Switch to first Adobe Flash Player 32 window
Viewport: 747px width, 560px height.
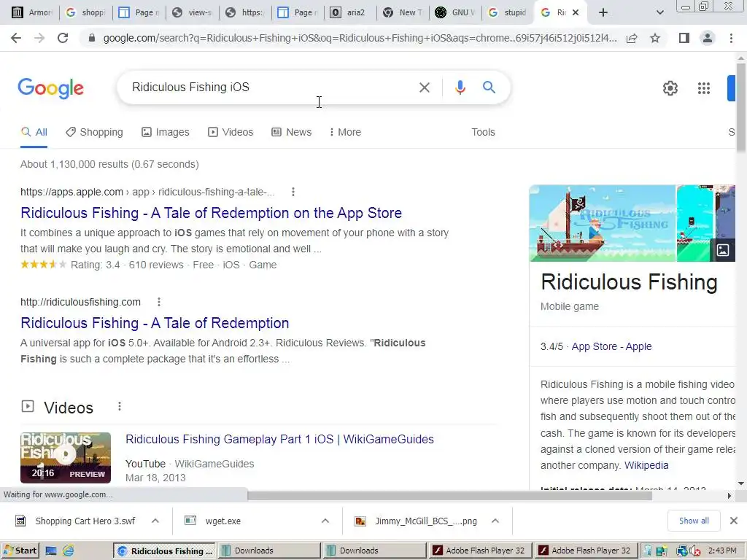click(480, 551)
